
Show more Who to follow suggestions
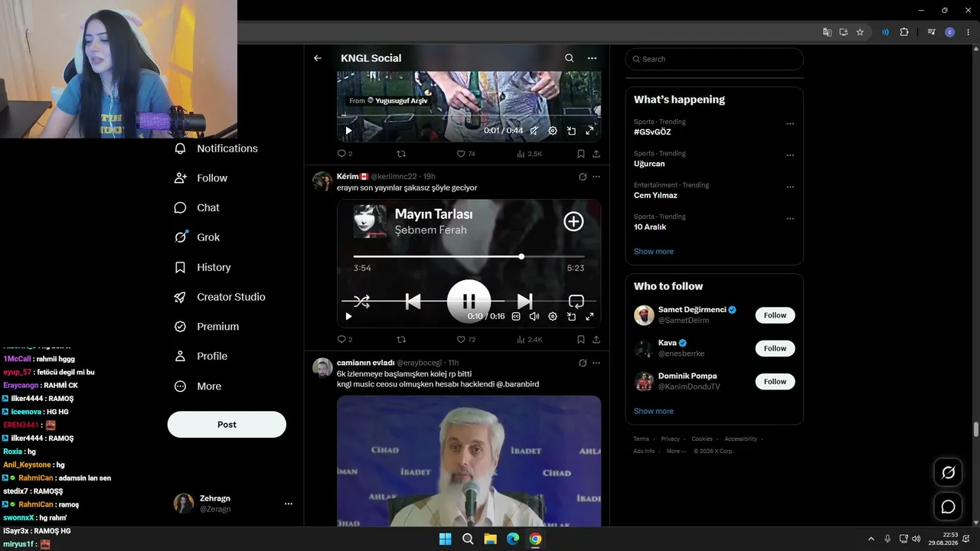click(654, 411)
